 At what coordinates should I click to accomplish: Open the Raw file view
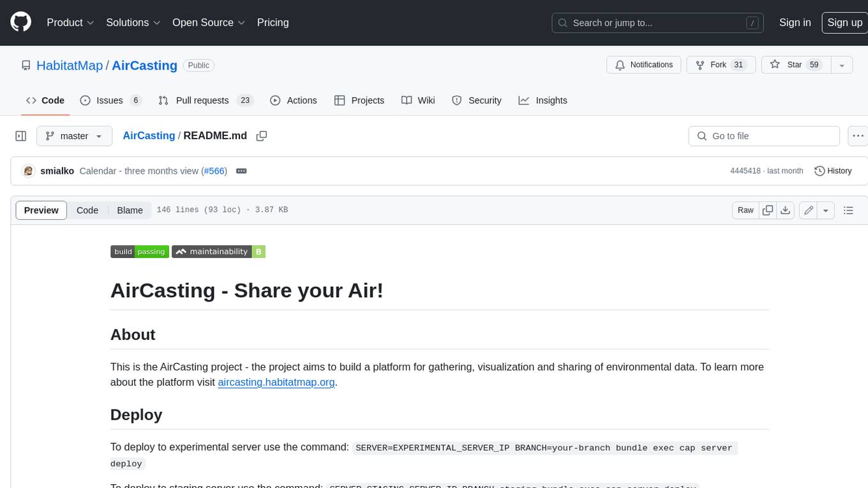(x=745, y=210)
